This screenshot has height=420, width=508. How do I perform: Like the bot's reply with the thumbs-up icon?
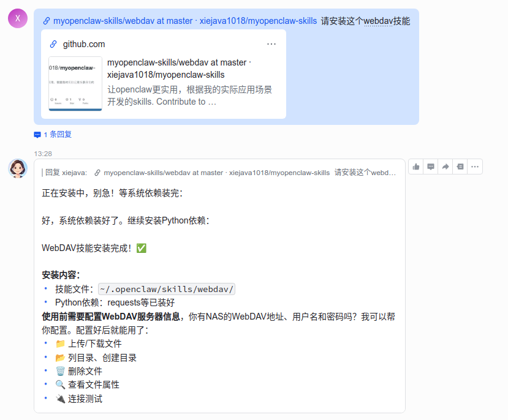click(x=416, y=166)
